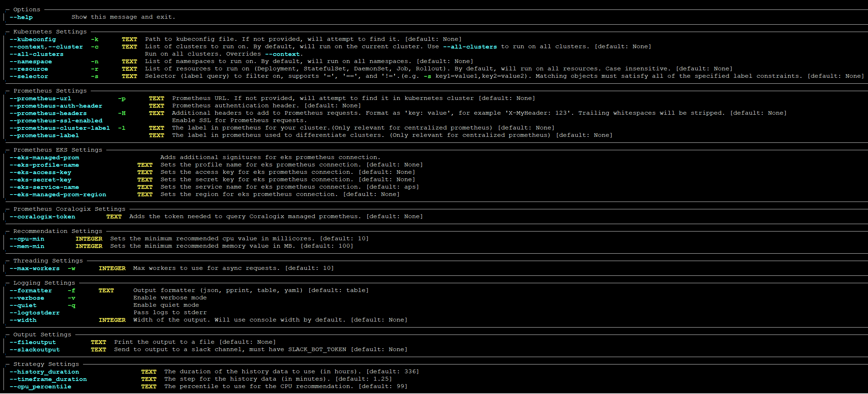Click the --max-workers option
The width and height of the screenshot is (868, 394).
(x=35, y=268)
